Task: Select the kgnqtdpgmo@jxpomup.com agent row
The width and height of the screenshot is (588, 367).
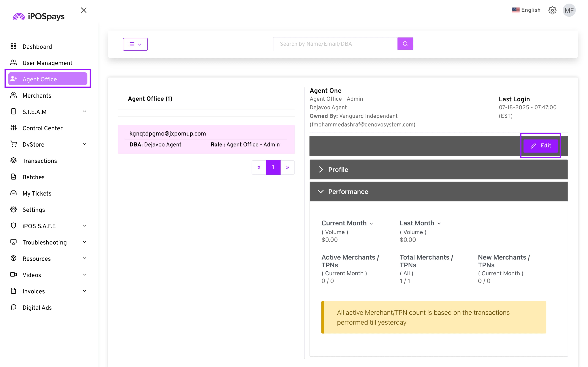Action: tap(206, 139)
